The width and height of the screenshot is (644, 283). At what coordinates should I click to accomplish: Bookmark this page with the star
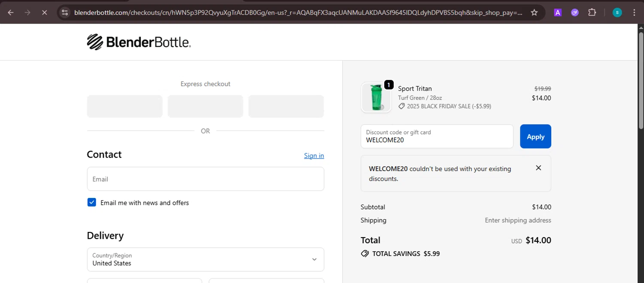pyautogui.click(x=534, y=12)
